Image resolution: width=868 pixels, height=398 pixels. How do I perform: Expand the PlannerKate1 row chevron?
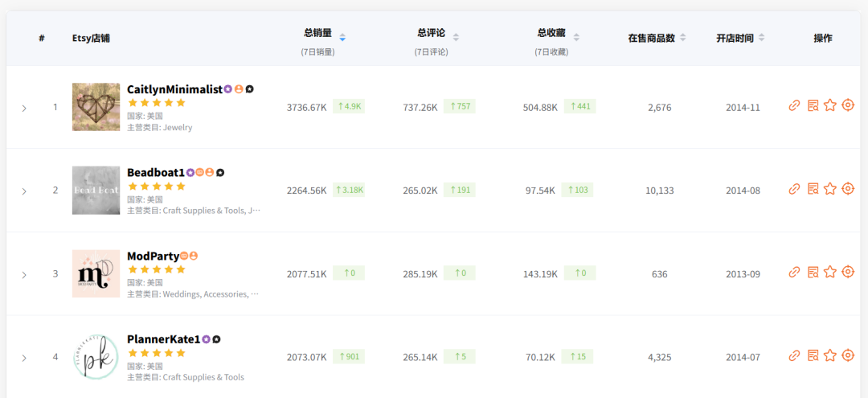24,358
